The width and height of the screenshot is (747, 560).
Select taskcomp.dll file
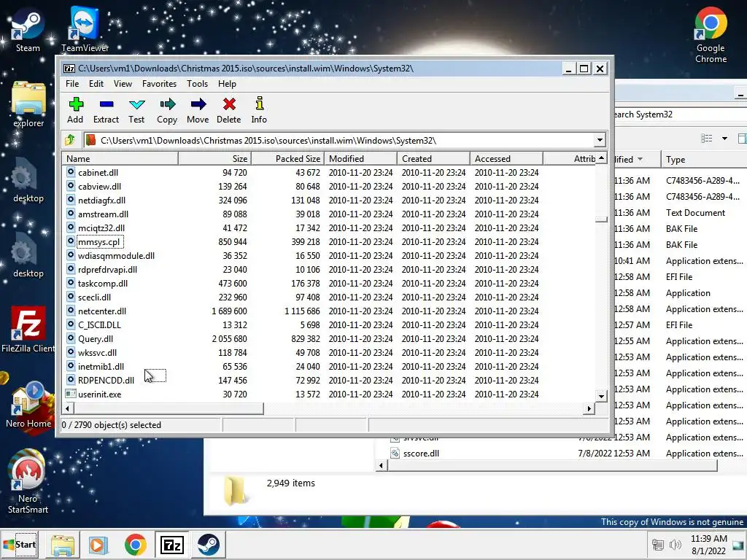pyautogui.click(x=102, y=284)
